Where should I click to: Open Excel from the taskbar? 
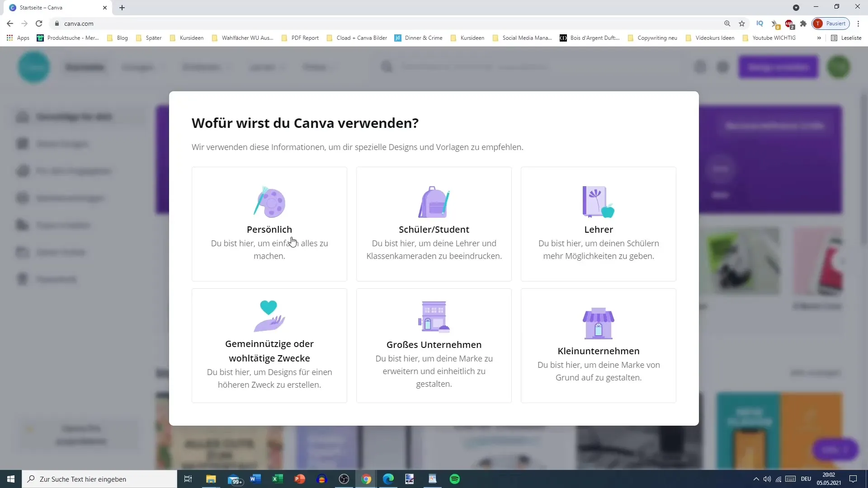click(278, 479)
